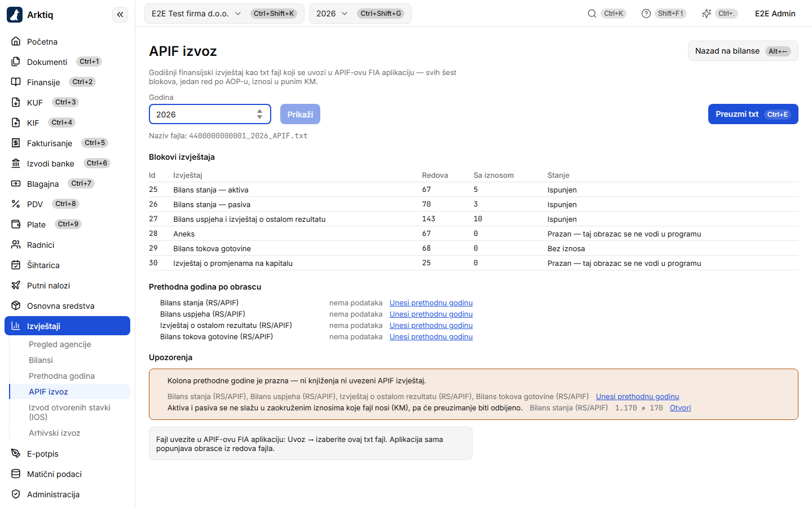Click the Otvori link in the warning

(680, 408)
